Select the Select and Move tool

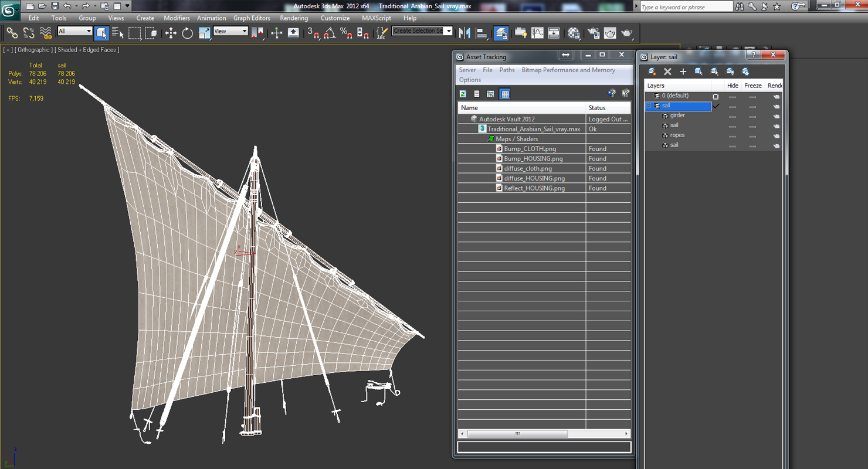(x=171, y=33)
